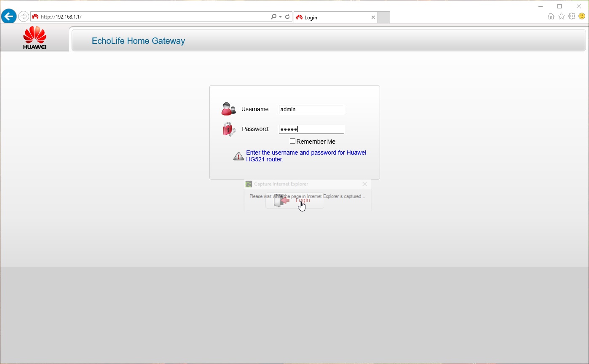The image size is (589, 364).
Task: Click the user icon beside Username
Action: (x=229, y=109)
